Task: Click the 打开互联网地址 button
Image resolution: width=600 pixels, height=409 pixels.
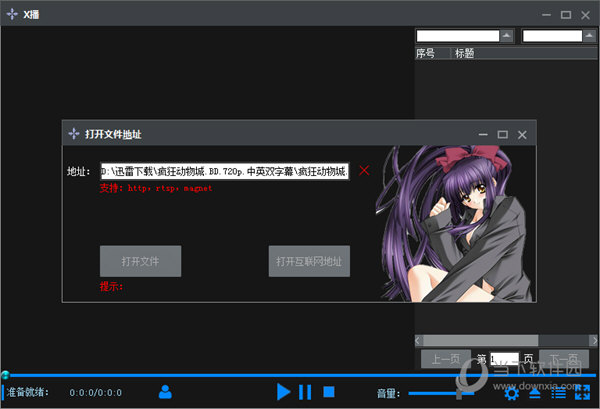Action: (x=309, y=261)
